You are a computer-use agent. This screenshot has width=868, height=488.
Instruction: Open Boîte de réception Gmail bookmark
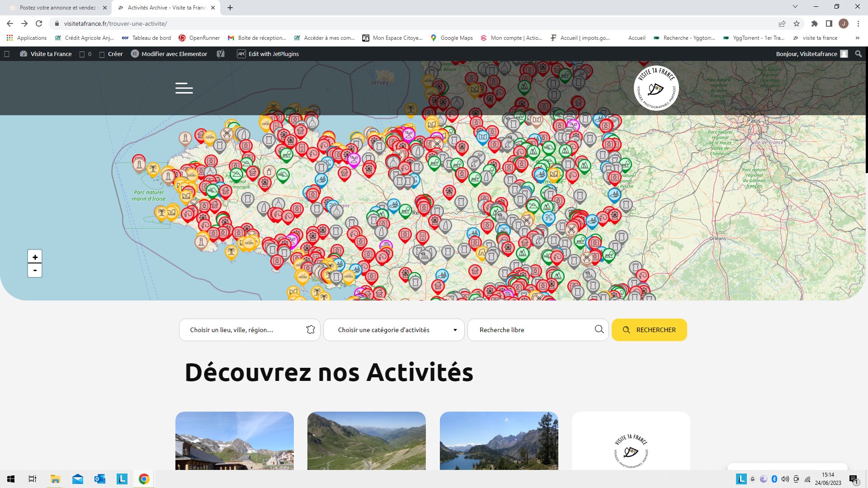(x=257, y=38)
